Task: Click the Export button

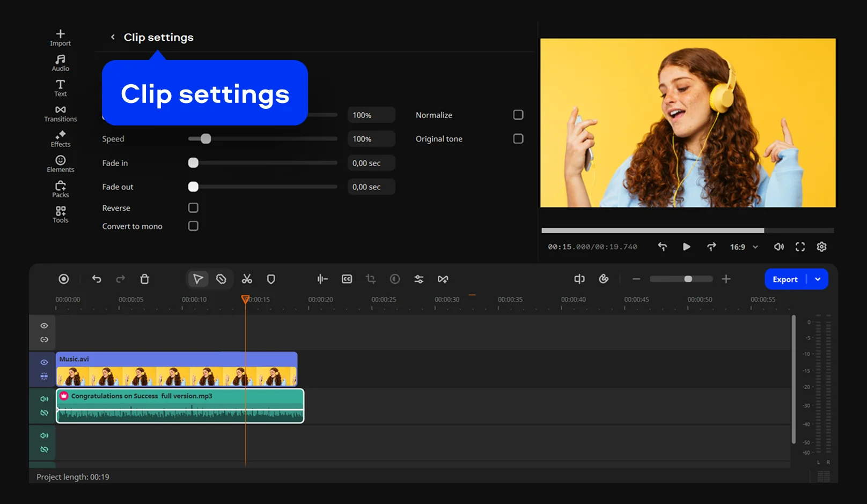Action: coord(785,279)
